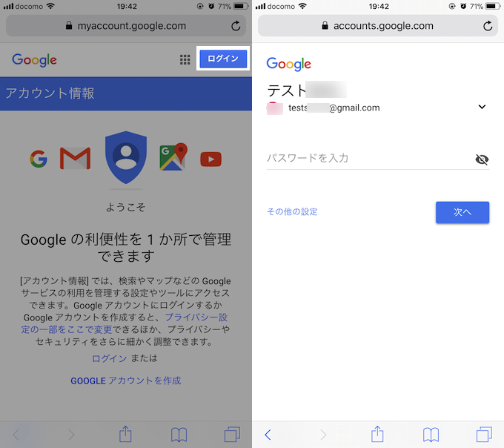This screenshot has width=504, height=448.
Task: Reload the myaccount.google.com page
Action: [236, 26]
